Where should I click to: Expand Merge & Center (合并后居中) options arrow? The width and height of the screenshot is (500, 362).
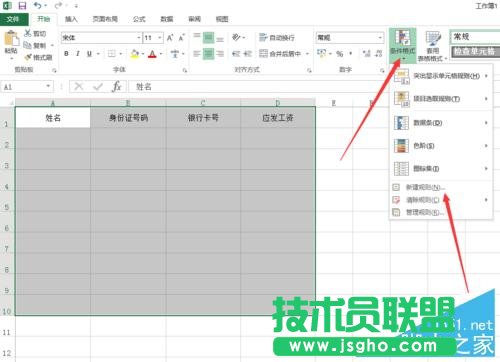coord(307,53)
